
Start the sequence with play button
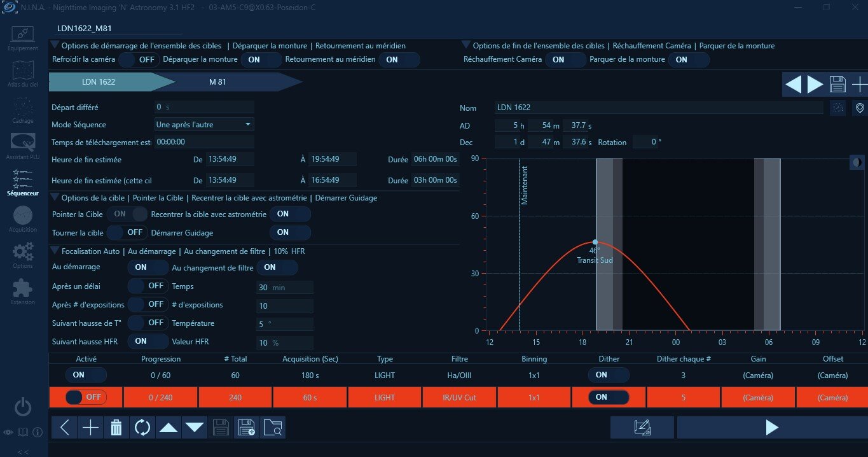pyautogui.click(x=772, y=428)
